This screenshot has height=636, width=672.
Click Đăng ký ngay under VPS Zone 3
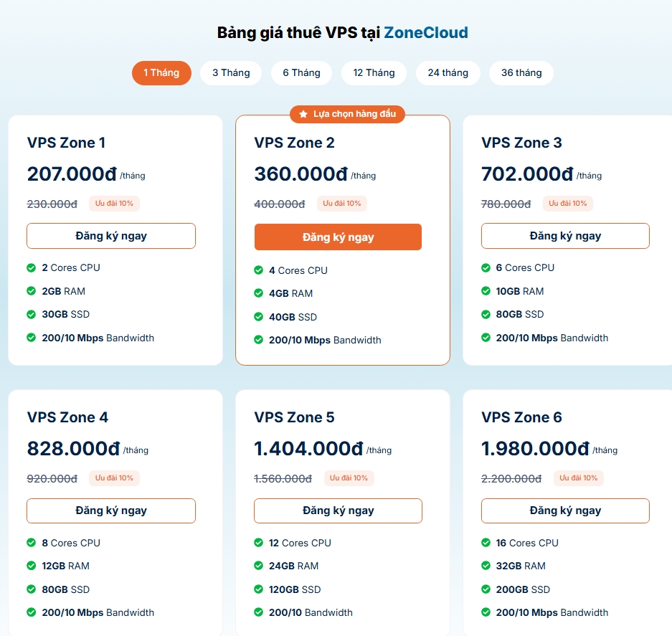pyautogui.click(x=565, y=236)
